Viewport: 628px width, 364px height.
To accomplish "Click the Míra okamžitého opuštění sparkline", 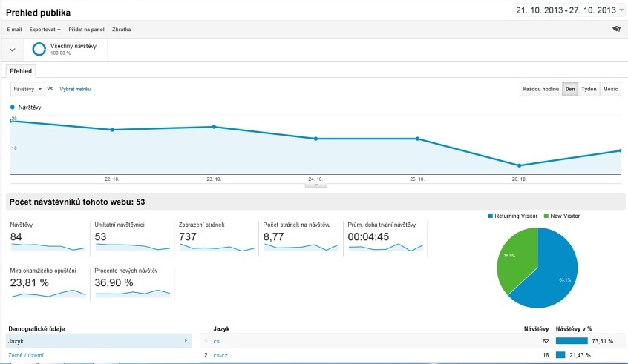I will click(48, 293).
